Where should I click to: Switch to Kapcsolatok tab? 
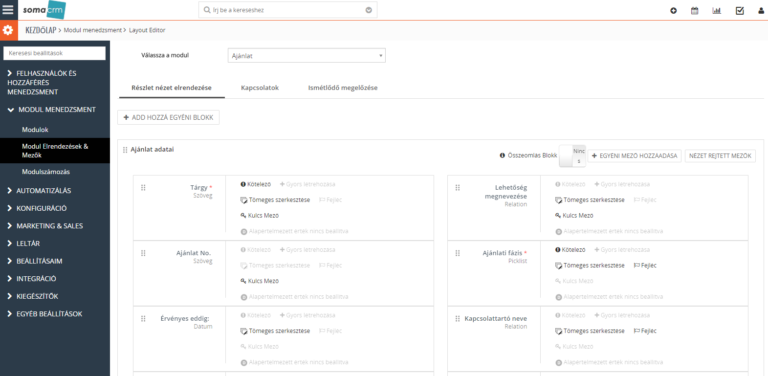(260, 88)
